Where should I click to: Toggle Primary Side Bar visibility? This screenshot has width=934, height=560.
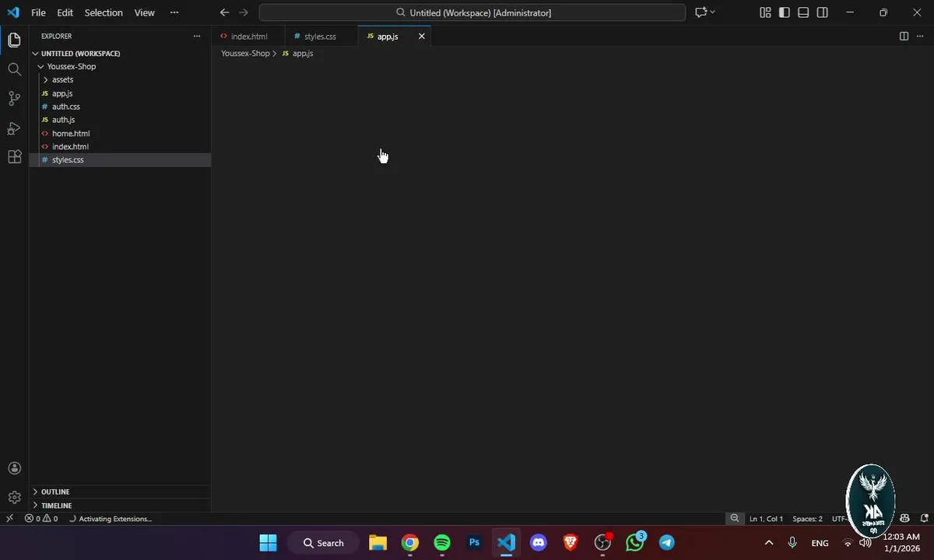(784, 12)
